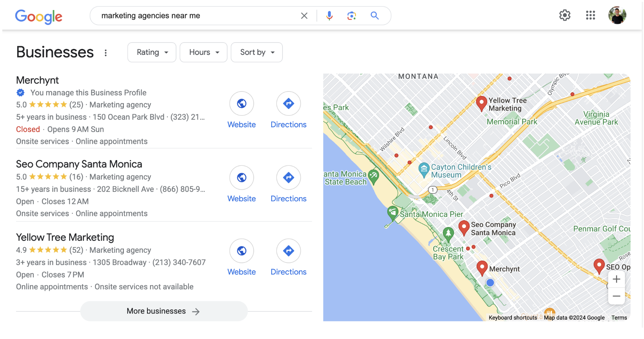Image resolution: width=644 pixels, height=339 pixels.
Task: Clear the search query with the X icon
Action: (x=304, y=16)
